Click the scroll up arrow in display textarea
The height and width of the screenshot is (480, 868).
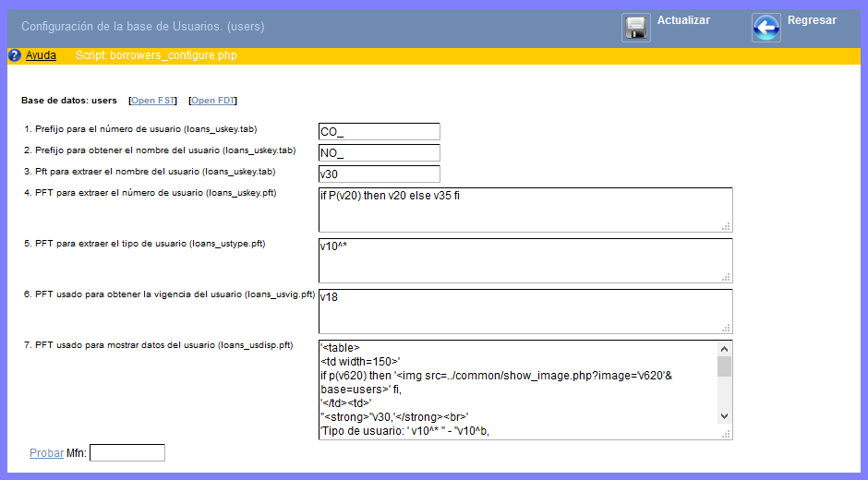click(x=725, y=349)
